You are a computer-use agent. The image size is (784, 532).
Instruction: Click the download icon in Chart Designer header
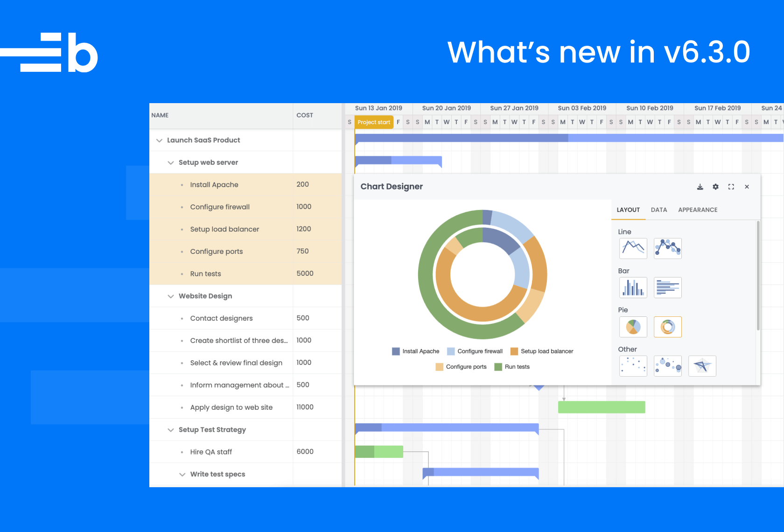click(x=700, y=187)
